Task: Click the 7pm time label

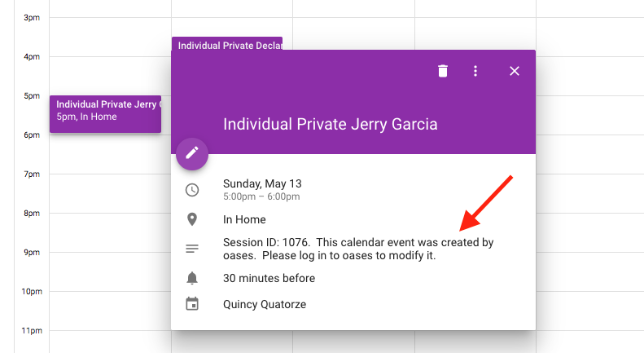Action: pos(32,174)
